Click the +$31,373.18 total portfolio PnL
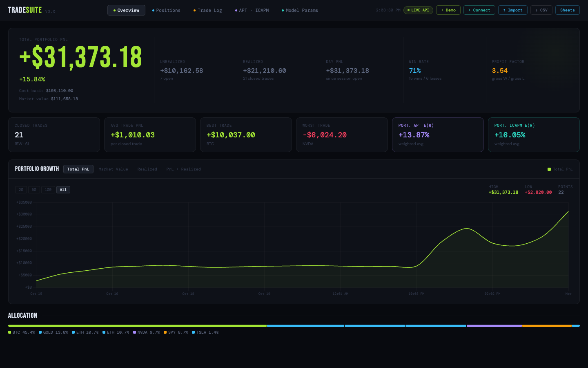 pyautogui.click(x=81, y=57)
